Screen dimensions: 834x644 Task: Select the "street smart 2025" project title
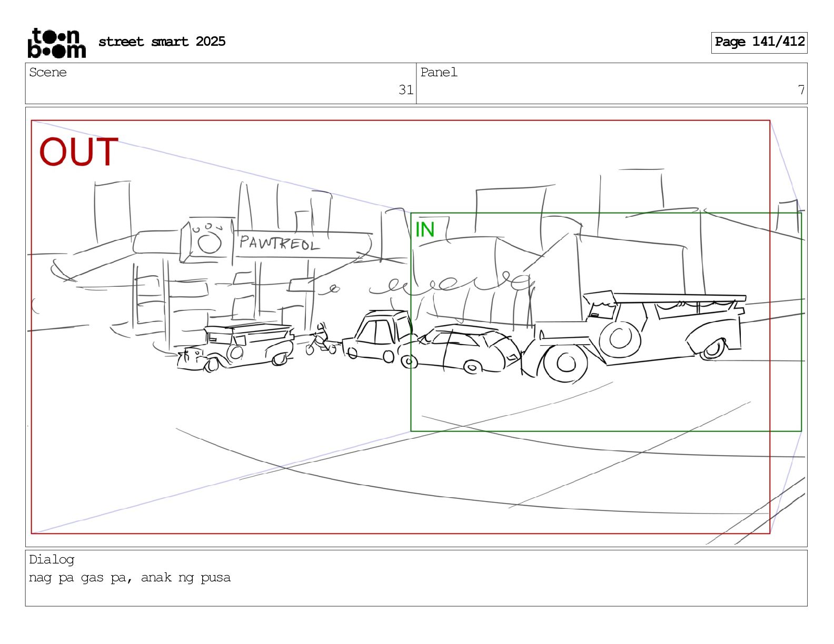tap(162, 42)
